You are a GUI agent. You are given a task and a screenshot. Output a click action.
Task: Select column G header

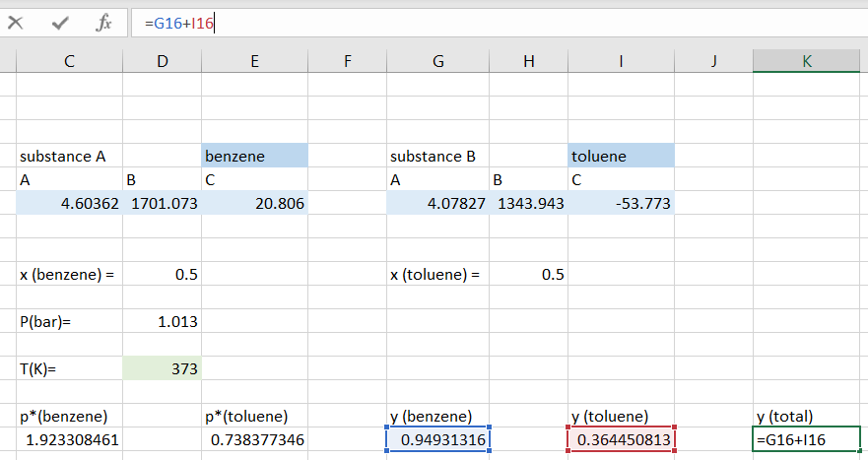pyautogui.click(x=437, y=61)
